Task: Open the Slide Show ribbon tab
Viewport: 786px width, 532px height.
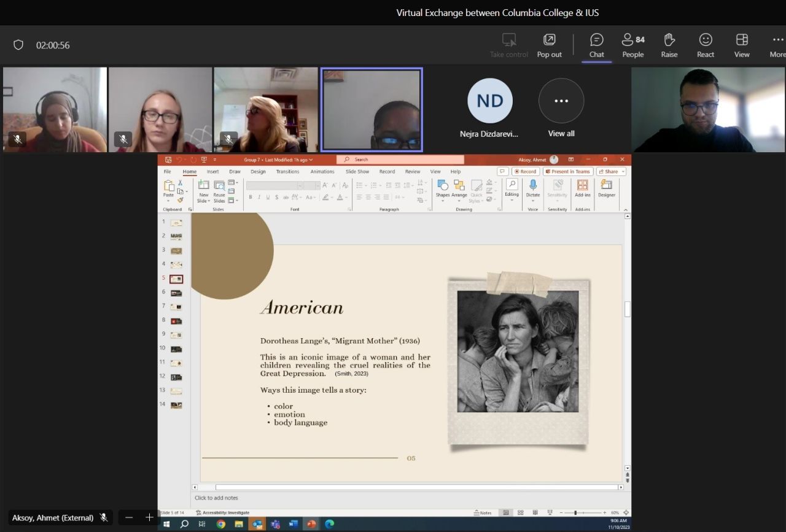Action: coord(357,172)
